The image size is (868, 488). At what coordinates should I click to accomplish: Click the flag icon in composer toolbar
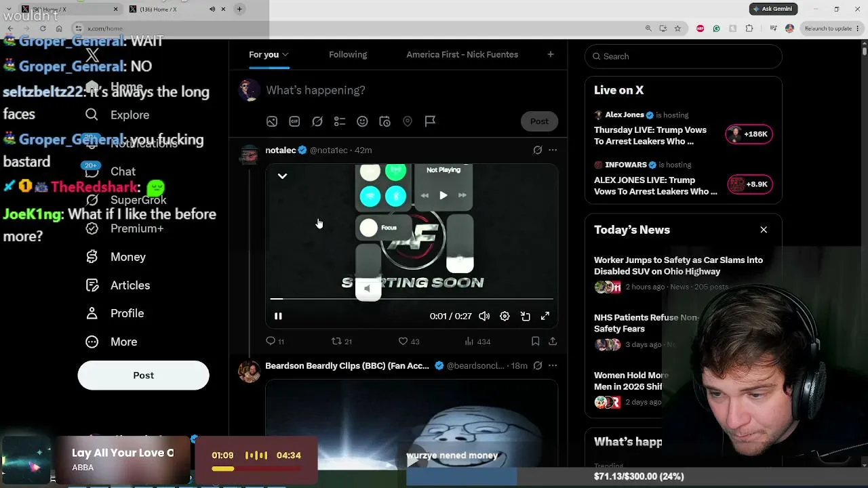point(430,121)
